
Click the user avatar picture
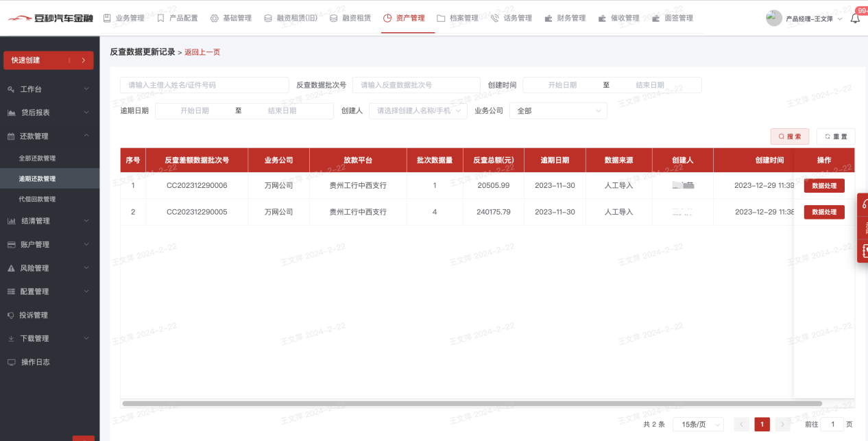(x=774, y=19)
